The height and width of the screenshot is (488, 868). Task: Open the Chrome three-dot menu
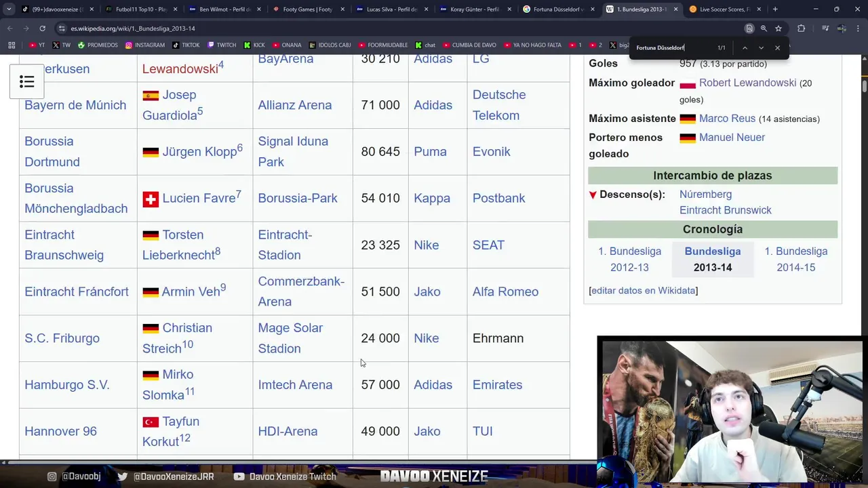(858, 28)
